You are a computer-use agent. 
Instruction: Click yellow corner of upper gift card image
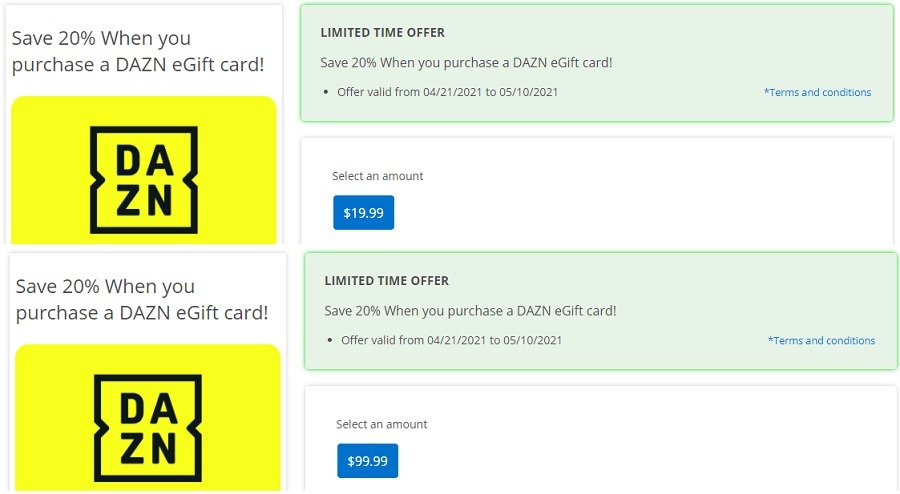tap(26, 110)
